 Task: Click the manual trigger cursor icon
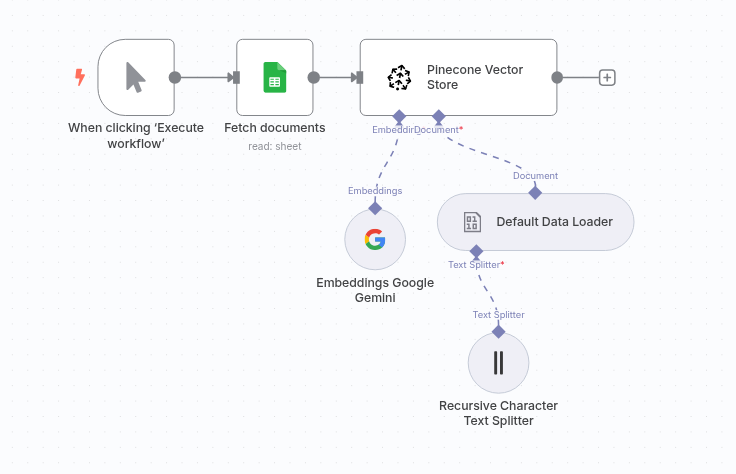click(136, 77)
